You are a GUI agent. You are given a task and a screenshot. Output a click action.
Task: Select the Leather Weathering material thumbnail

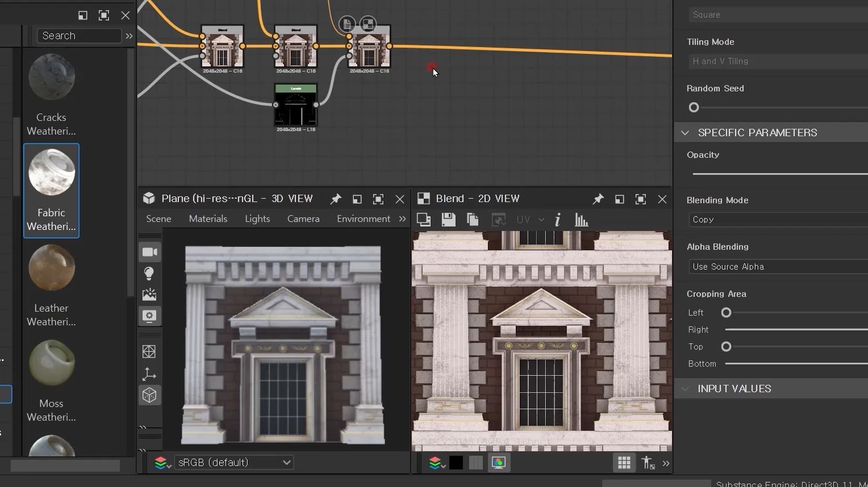click(51, 268)
